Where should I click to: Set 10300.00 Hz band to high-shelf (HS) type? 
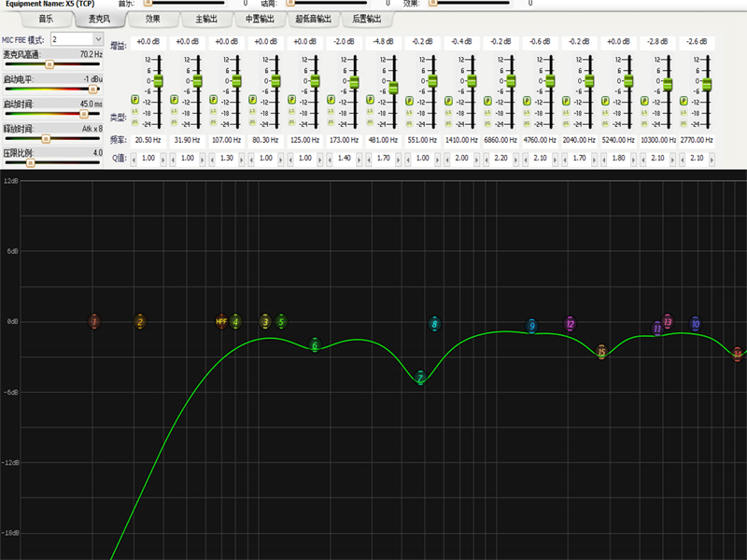[x=644, y=123]
